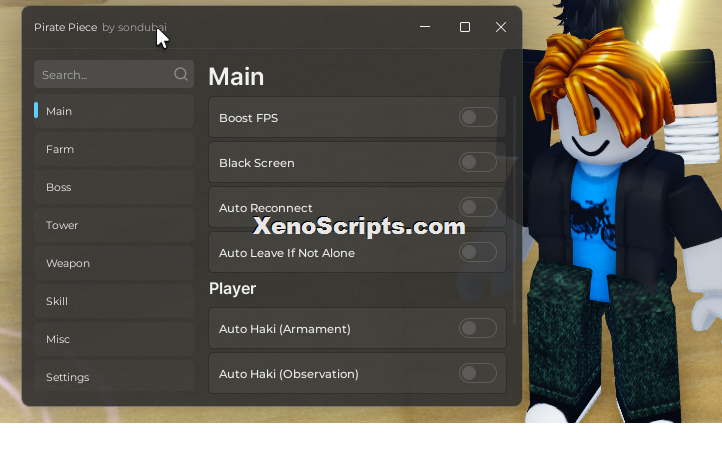
Task: Click the "Pirate Piece" title text
Action: pyautogui.click(x=65, y=27)
